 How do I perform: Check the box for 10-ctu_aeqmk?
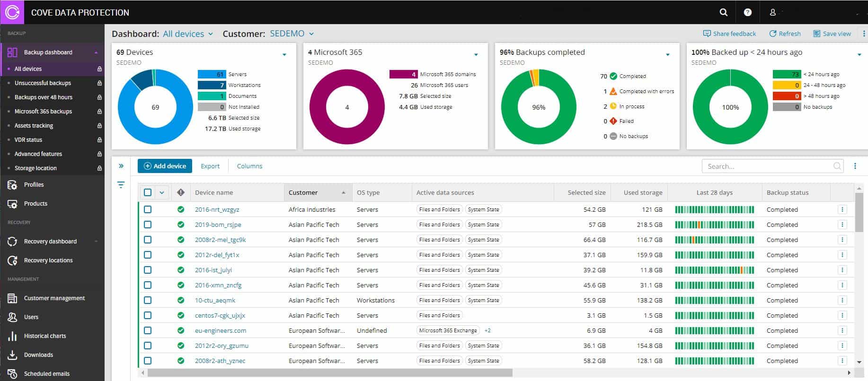[148, 300]
